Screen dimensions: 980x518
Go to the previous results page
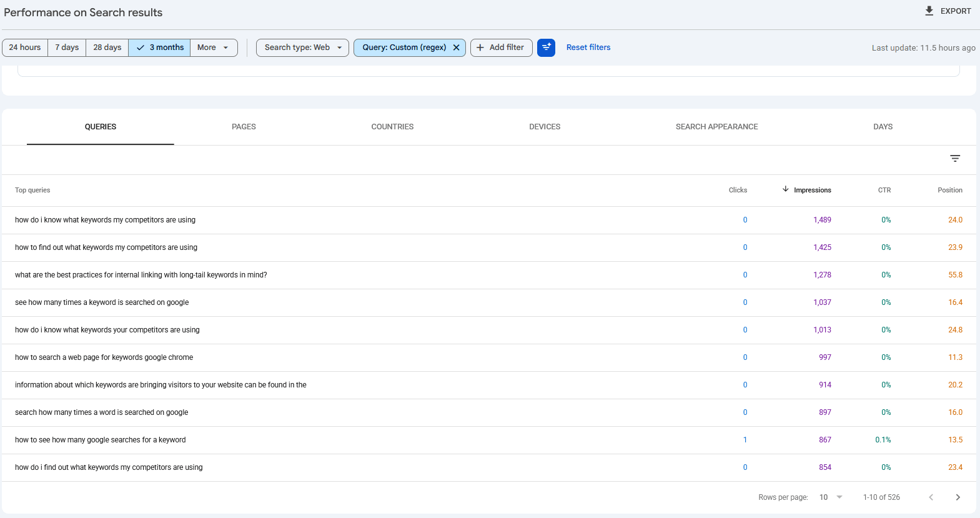[x=931, y=497]
